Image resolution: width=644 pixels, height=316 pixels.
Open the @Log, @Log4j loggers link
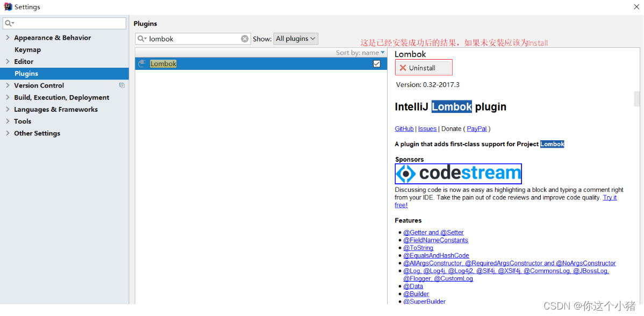(506, 271)
